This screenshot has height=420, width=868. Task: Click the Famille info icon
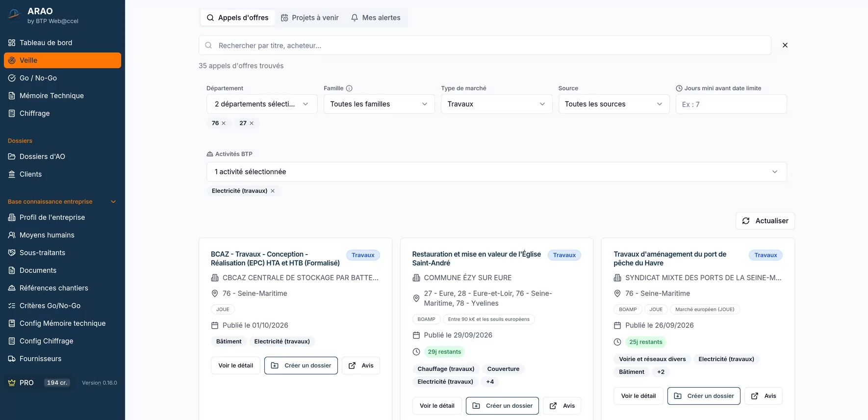349,88
